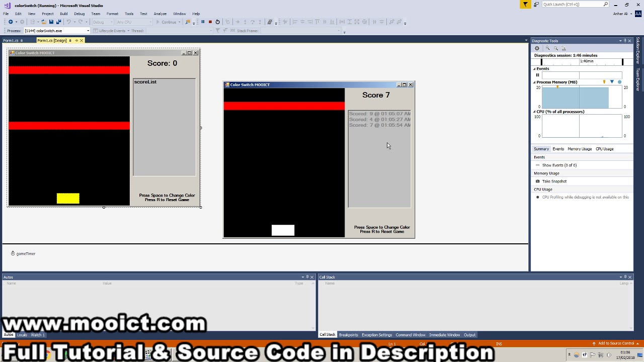Open the File menu
This screenshot has height=362, width=644.
click(x=6, y=14)
